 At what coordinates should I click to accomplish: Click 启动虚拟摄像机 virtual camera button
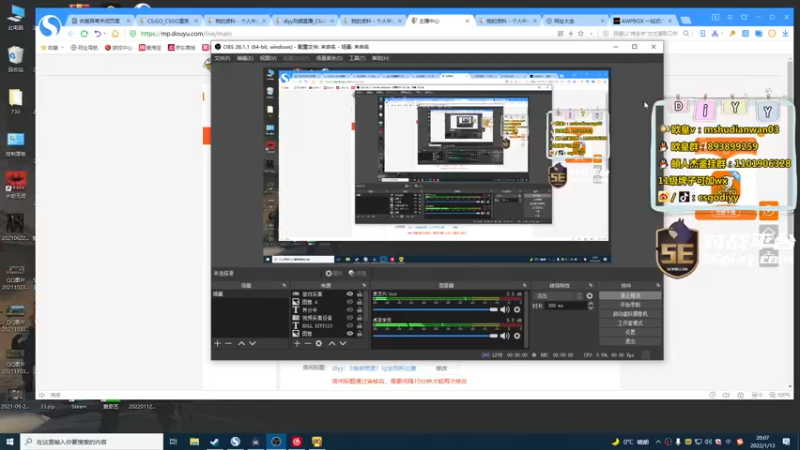click(630, 314)
